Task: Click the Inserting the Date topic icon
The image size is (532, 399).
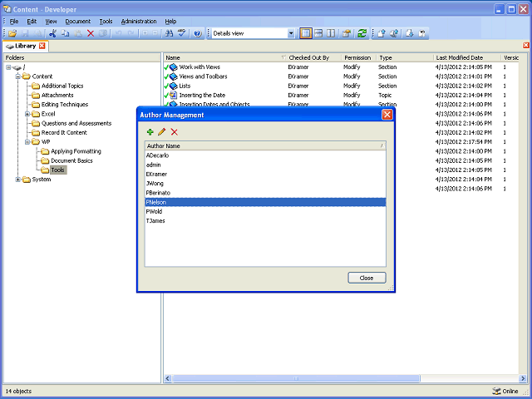Action: point(174,96)
